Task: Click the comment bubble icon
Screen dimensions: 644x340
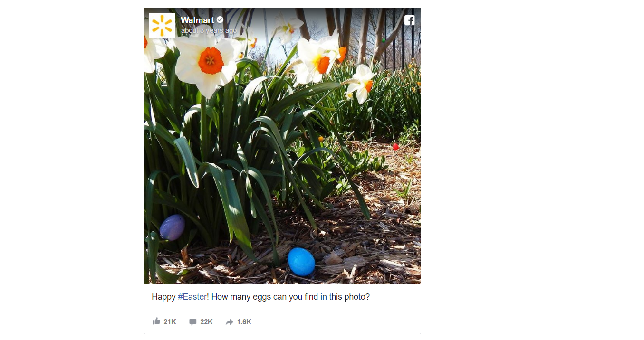Action: pos(192,322)
